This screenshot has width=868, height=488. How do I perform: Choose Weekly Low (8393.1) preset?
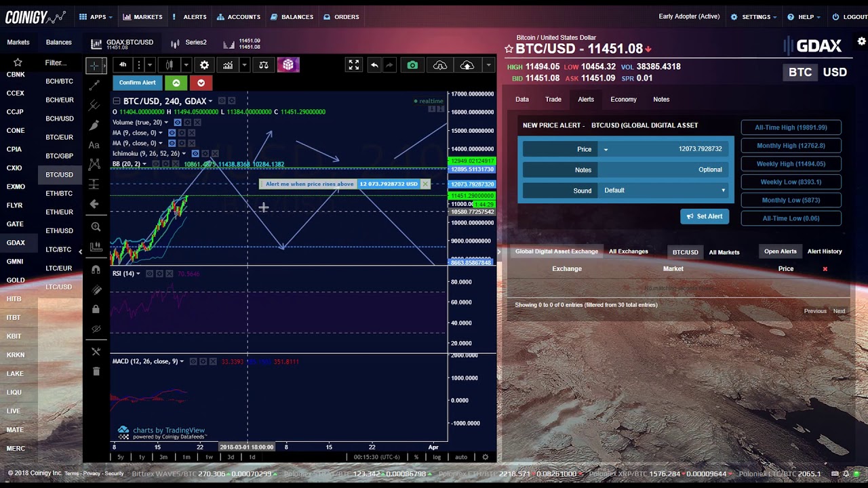pyautogui.click(x=791, y=182)
